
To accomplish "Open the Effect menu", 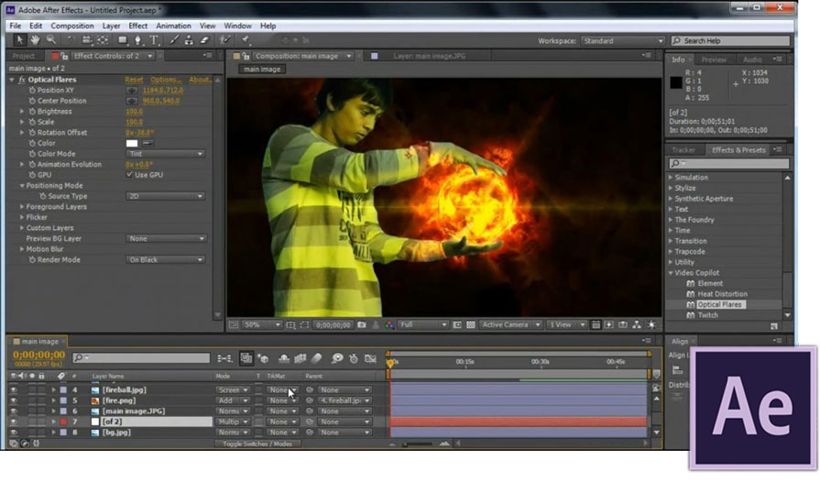I will (x=137, y=26).
